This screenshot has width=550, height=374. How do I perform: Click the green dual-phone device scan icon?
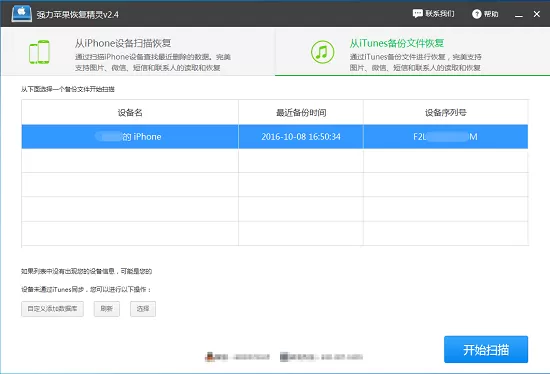(x=39, y=52)
